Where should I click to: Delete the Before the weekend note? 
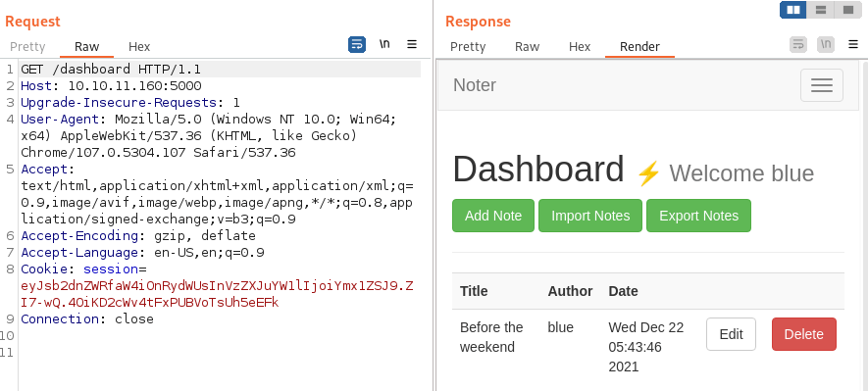pyautogui.click(x=804, y=334)
